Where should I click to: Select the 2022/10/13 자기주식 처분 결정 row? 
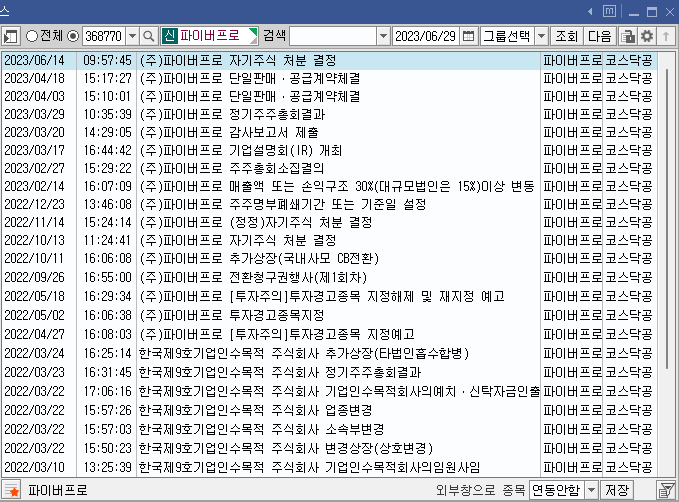329,240
